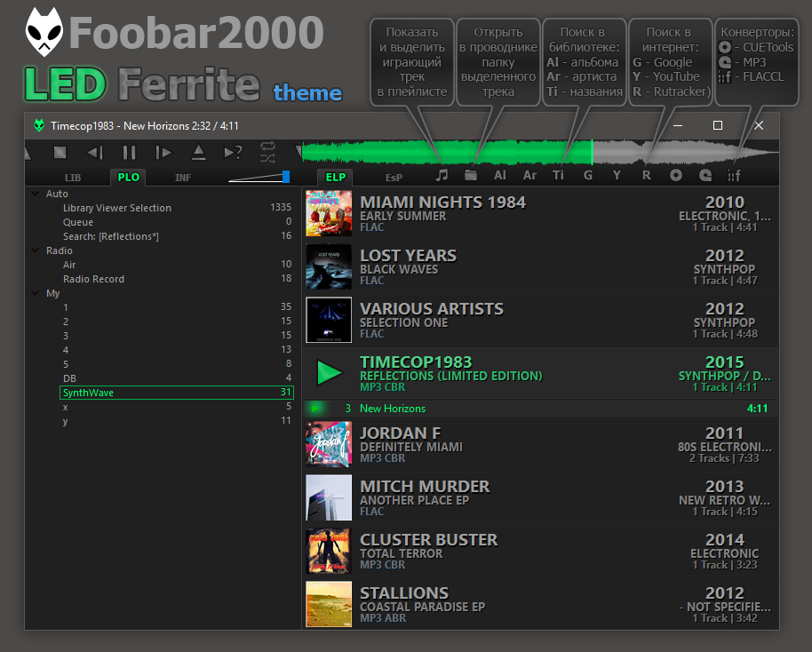Open the FLACCL converter icon
Viewport: 812px width, 652px height.
pos(735,175)
